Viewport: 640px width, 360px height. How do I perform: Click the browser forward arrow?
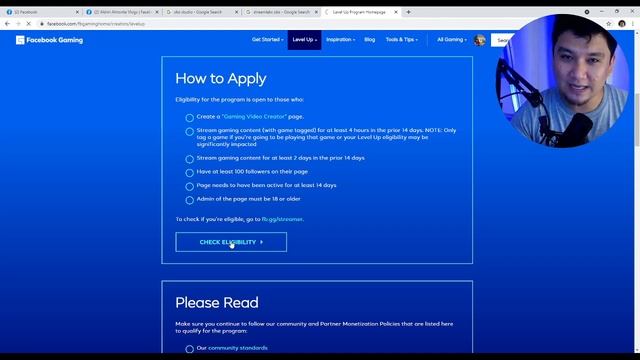click(18, 24)
